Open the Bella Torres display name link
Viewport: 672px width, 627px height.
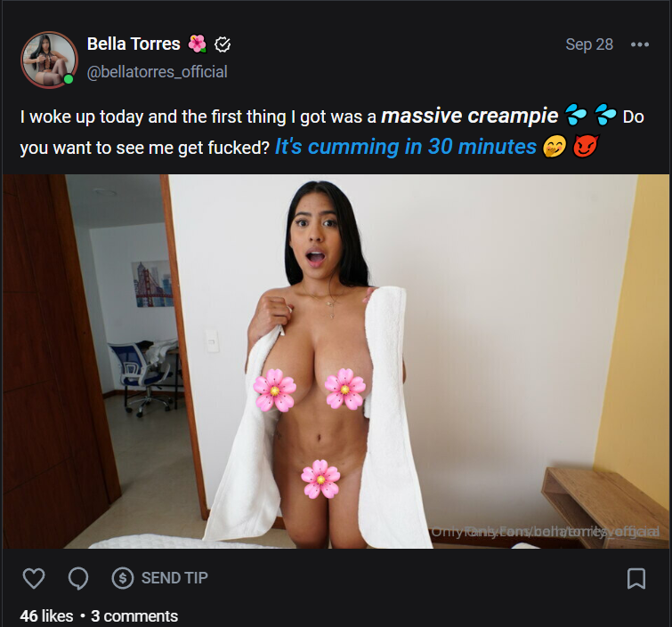[x=134, y=44]
